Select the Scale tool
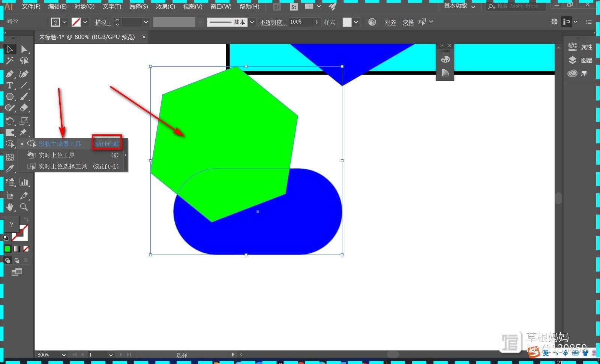The height and width of the screenshot is (364, 600). [x=24, y=121]
